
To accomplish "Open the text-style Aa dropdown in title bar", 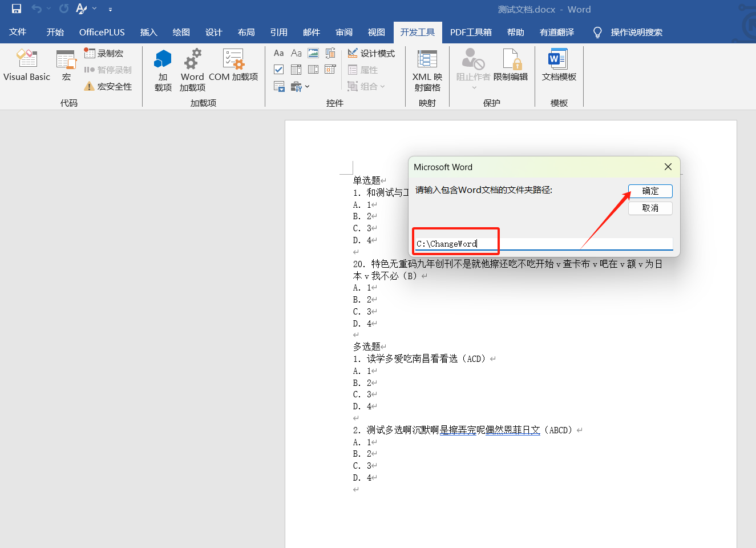I will (82, 9).
